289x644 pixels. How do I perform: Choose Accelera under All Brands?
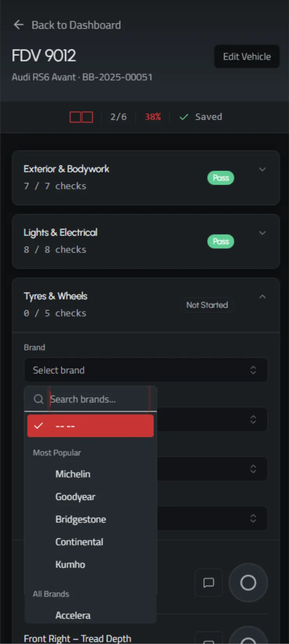(x=73, y=615)
